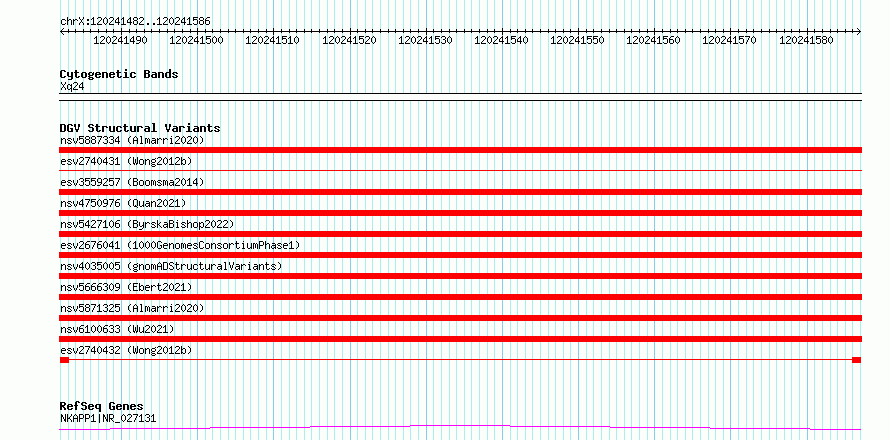
Task: Click the nsv5887334 (Almarri2020) variant label
Action: [132, 140]
